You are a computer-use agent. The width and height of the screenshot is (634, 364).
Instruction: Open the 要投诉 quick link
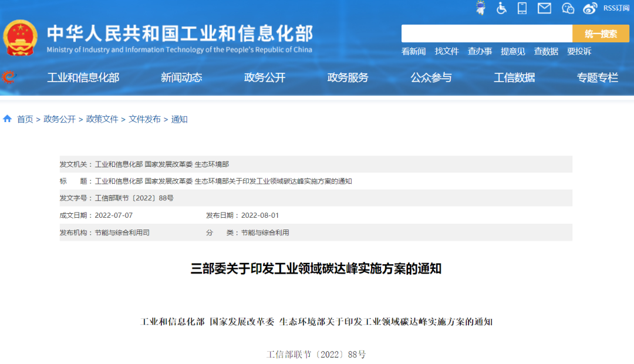click(579, 52)
